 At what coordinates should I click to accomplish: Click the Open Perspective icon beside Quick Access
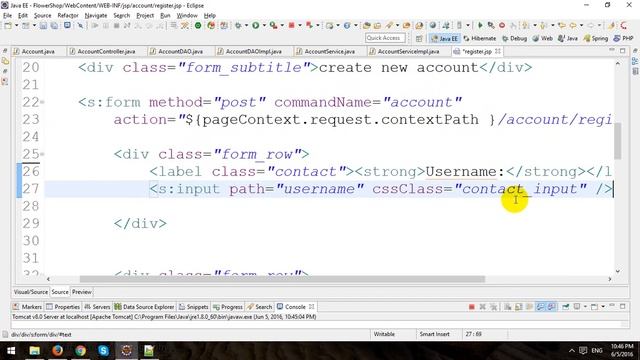pyautogui.click(x=419, y=38)
